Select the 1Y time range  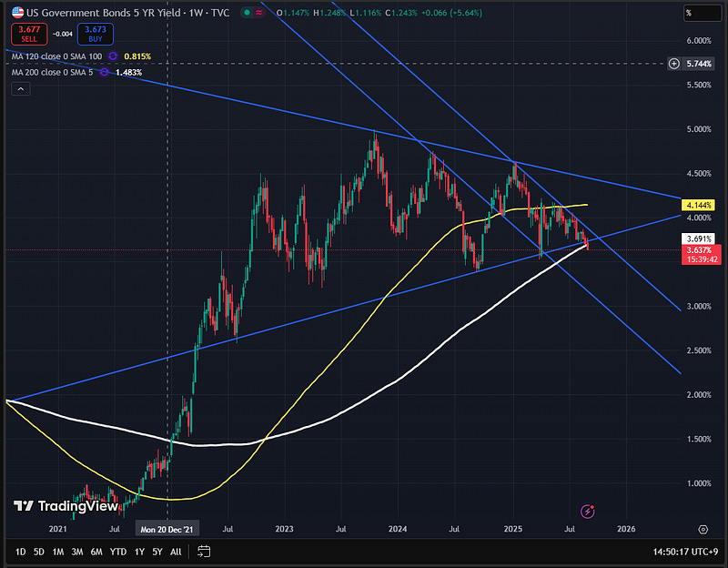(139, 552)
